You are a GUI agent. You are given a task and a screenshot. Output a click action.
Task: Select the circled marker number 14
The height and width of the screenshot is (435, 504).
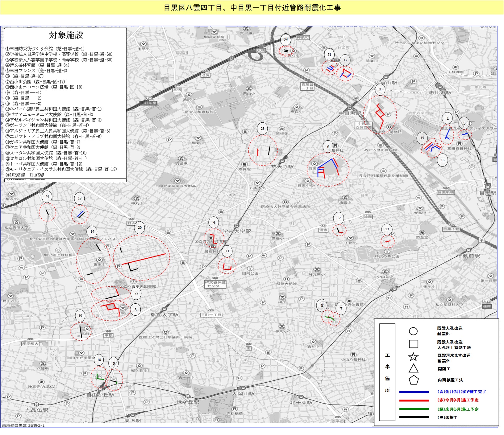92,232
